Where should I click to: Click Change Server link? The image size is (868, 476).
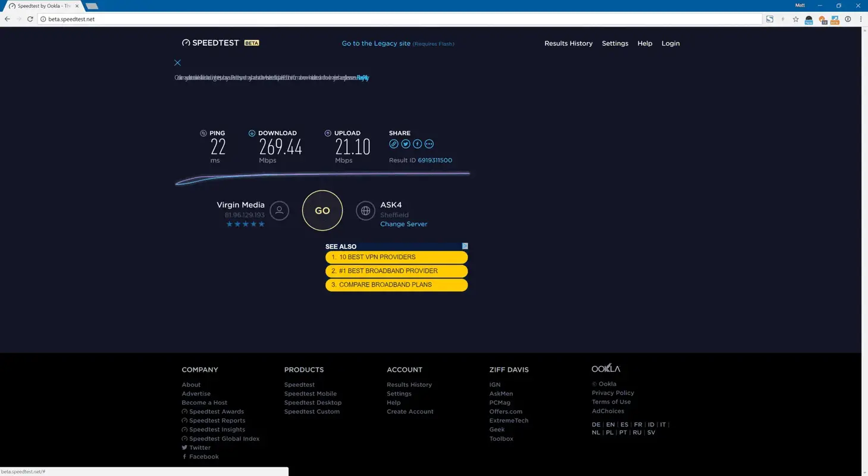(403, 224)
